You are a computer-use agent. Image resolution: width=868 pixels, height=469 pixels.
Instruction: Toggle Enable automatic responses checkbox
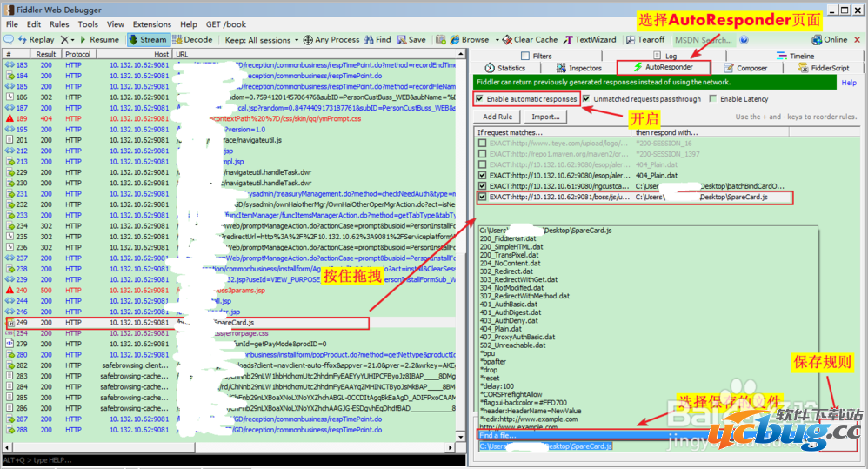point(479,99)
